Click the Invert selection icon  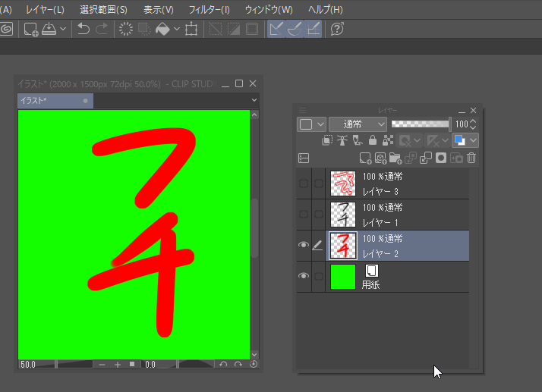coord(234,29)
